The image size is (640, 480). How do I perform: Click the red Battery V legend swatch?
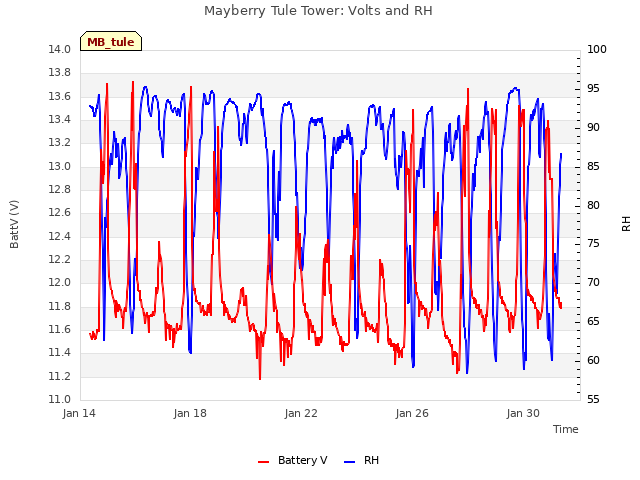tap(264, 461)
